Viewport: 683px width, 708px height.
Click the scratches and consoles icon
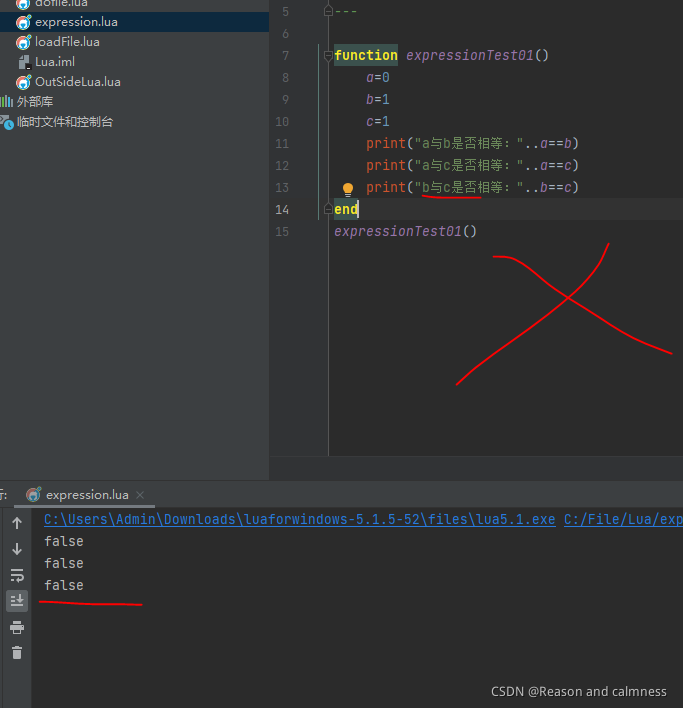click(7, 122)
